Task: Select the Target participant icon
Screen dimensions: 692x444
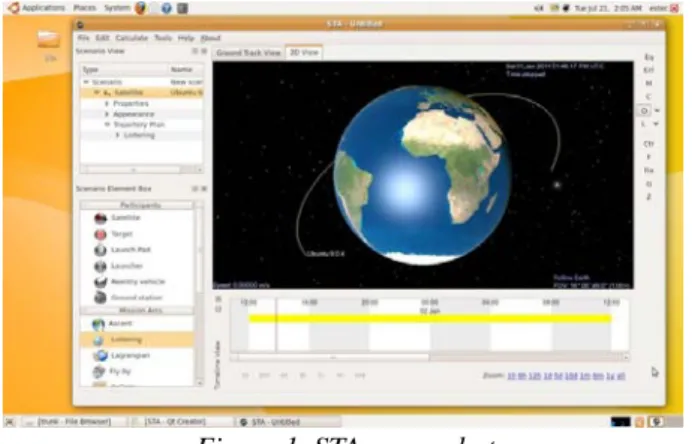Action: click(101, 234)
